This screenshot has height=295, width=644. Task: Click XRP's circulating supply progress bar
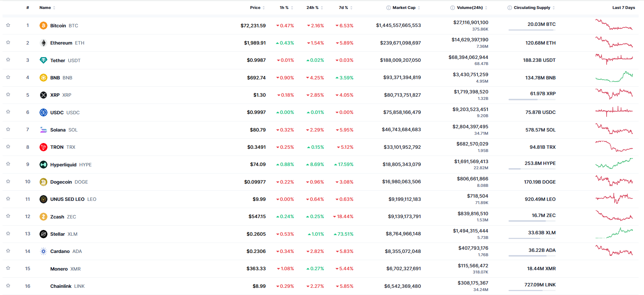tap(532, 99)
